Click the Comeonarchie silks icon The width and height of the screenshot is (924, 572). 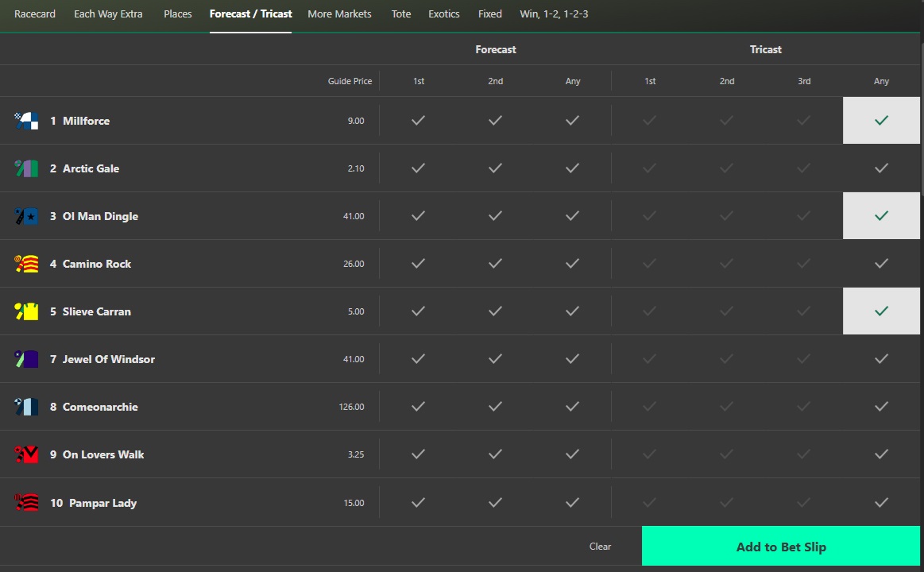coord(24,406)
